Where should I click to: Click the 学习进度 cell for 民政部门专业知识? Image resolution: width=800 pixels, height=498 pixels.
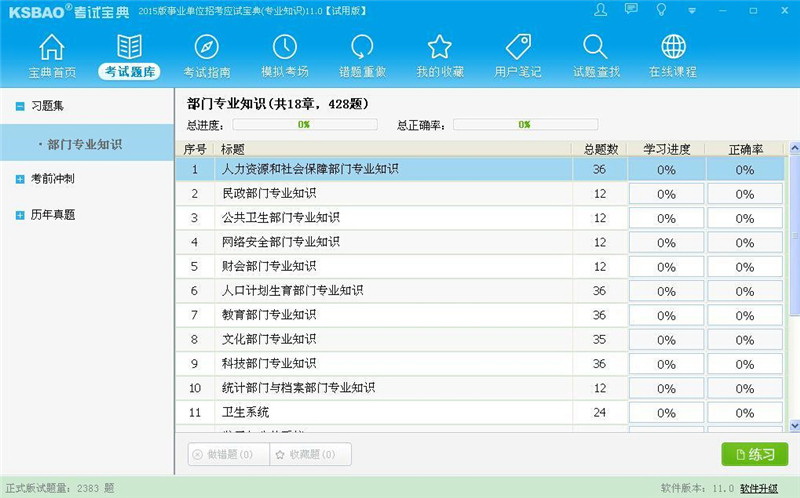click(666, 194)
